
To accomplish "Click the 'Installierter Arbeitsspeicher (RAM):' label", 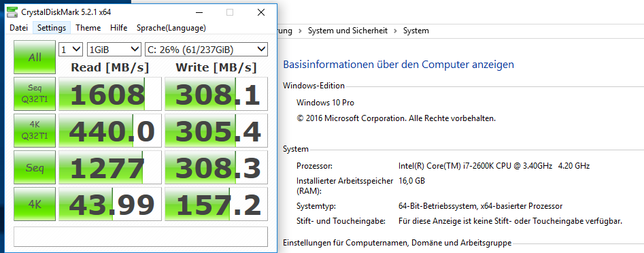I will click(x=345, y=186).
